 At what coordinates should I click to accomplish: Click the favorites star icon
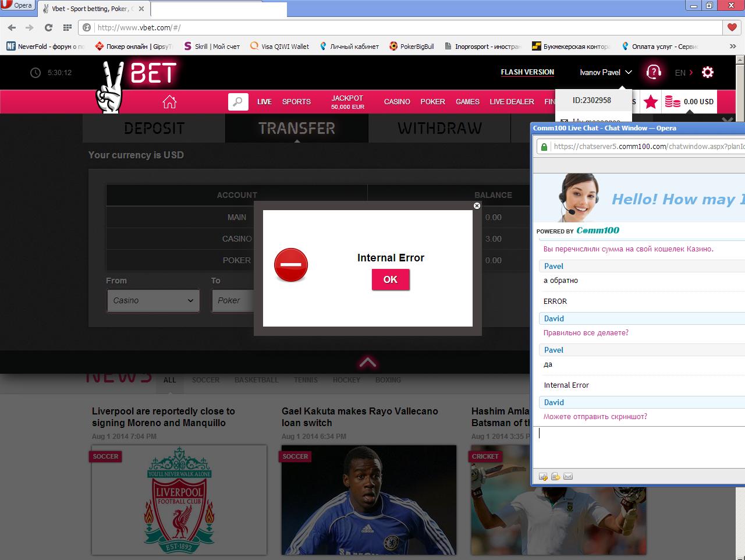[651, 102]
